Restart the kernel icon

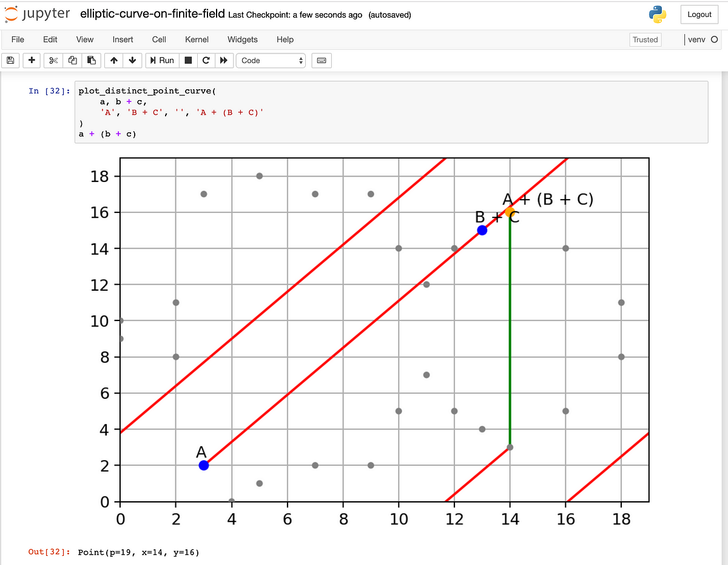[206, 60]
